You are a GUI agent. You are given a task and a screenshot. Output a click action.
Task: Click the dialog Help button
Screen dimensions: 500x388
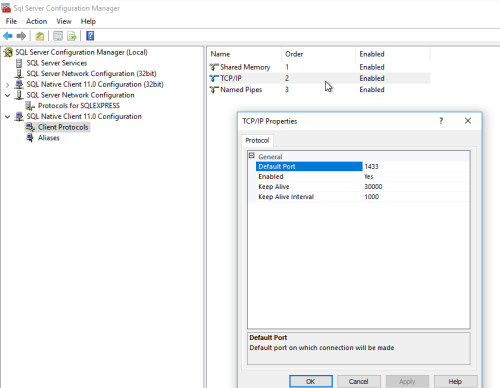click(x=455, y=381)
